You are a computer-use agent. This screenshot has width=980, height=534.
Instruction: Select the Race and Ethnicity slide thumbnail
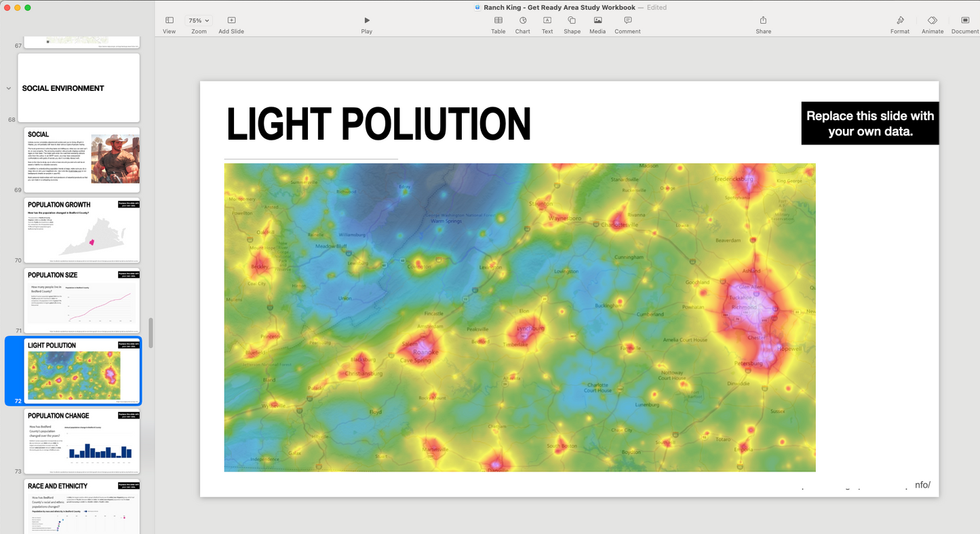click(82, 506)
